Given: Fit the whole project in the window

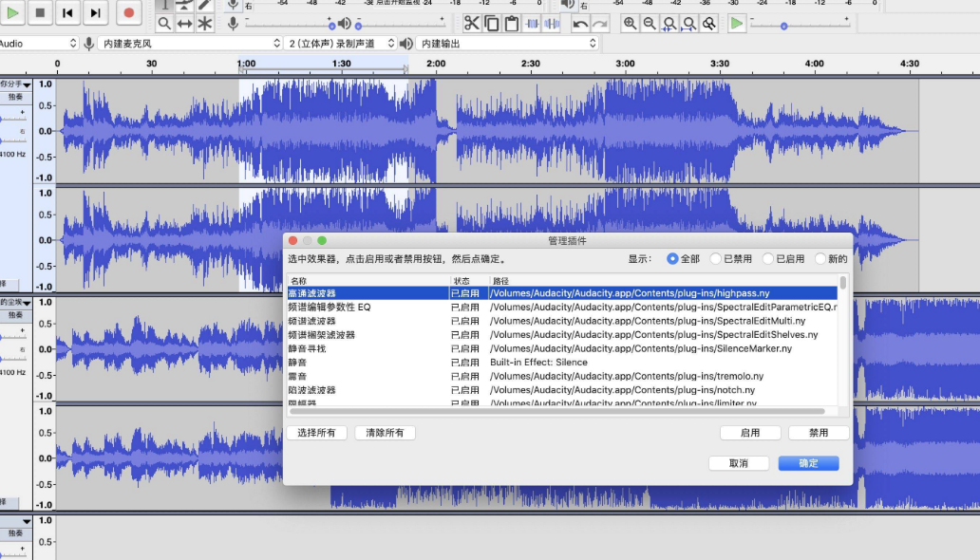Looking at the screenshot, I should pyautogui.click(x=689, y=24).
